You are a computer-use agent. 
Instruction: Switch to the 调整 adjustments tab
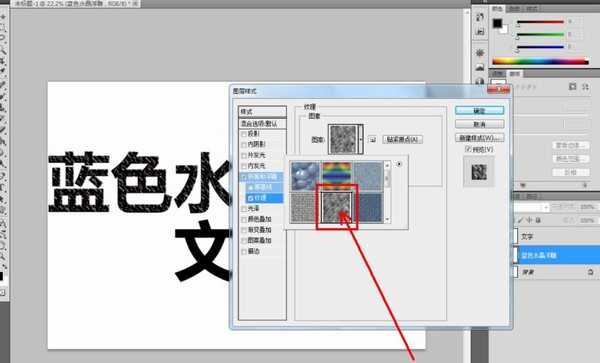[497, 73]
